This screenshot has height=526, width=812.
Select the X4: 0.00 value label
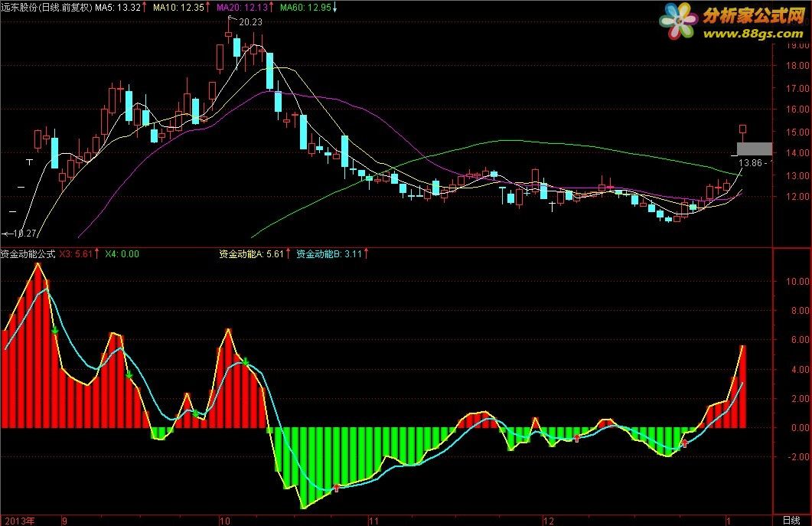click(122, 254)
